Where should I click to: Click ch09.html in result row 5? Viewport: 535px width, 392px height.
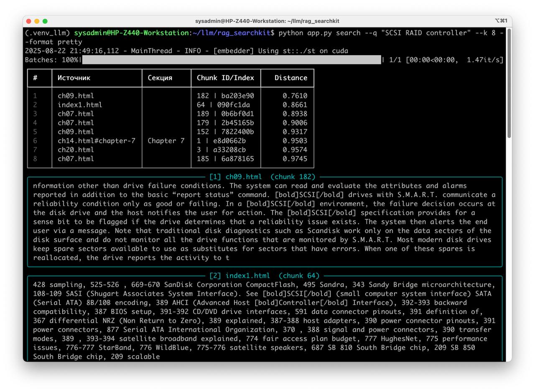pyautogui.click(x=76, y=132)
